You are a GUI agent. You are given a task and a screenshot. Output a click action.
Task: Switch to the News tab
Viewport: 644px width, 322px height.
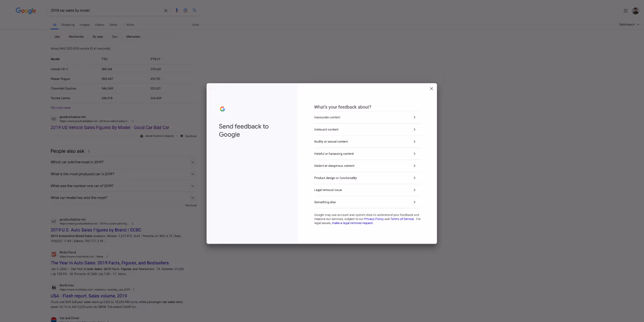113,25
